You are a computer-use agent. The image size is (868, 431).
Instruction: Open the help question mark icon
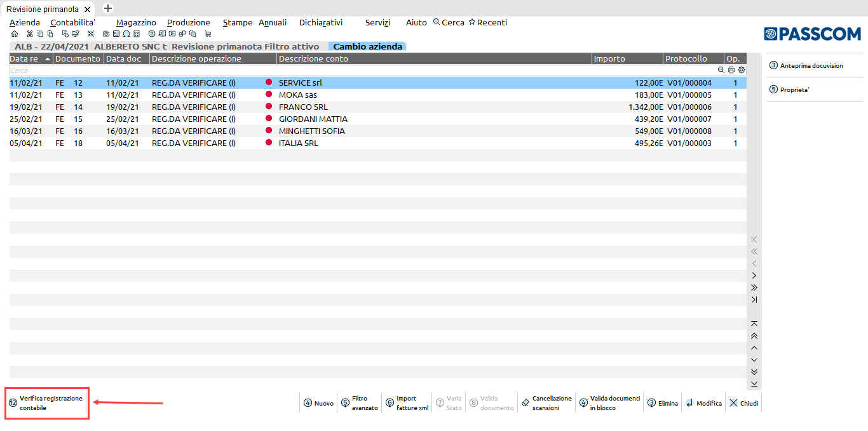tap(152, 34)
